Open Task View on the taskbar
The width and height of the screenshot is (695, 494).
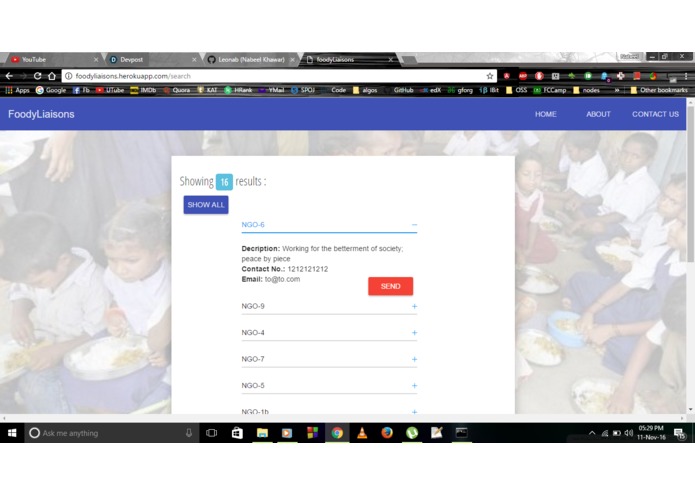pos(211,433)
